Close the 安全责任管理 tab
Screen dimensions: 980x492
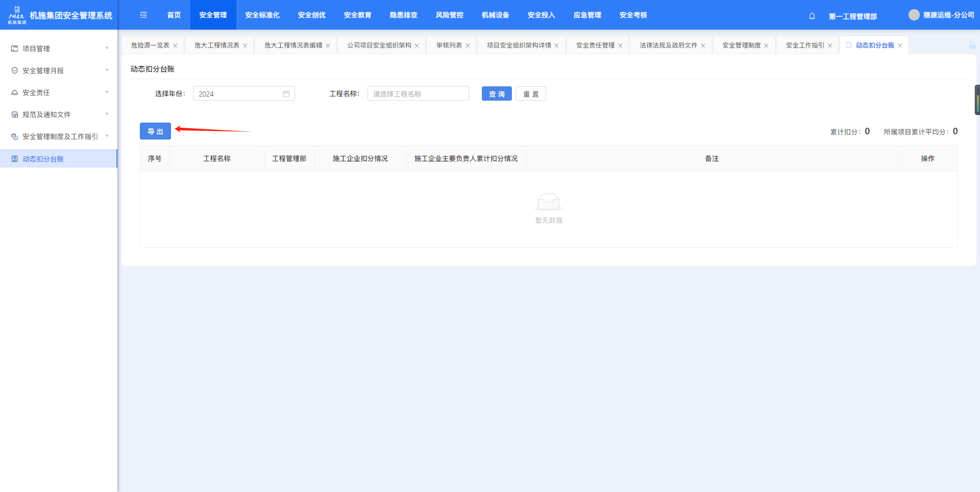620,46
